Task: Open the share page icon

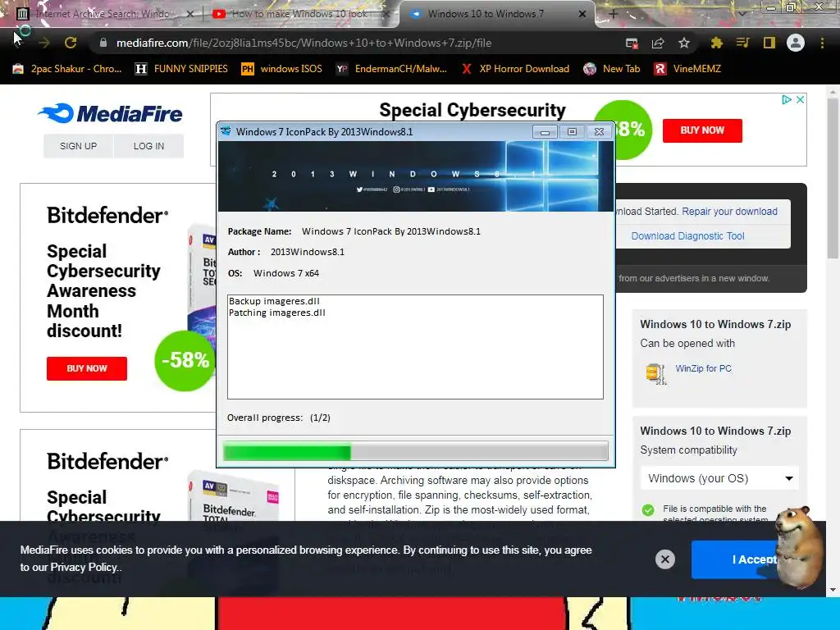Action: click(x=658, y=43)
